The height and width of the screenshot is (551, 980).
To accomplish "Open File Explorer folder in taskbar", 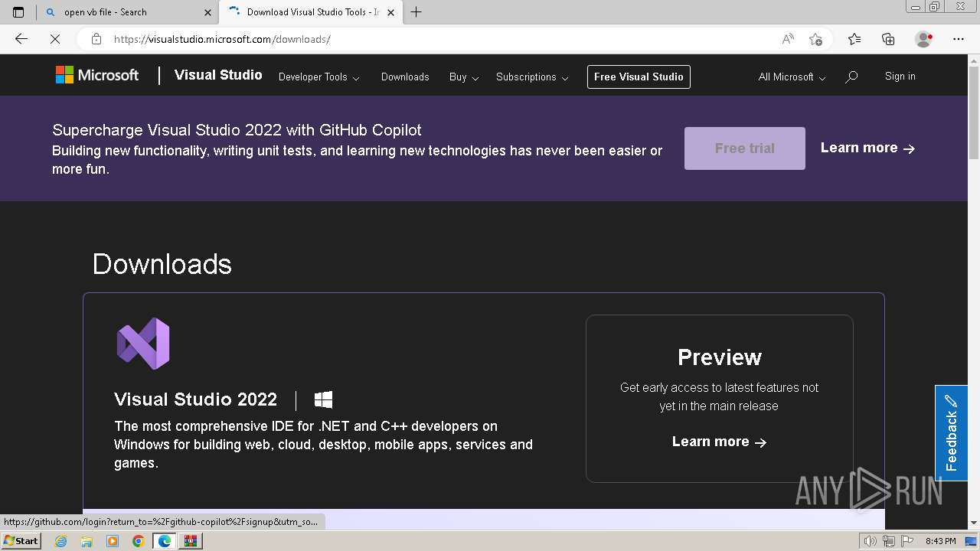I will [87, 541].
